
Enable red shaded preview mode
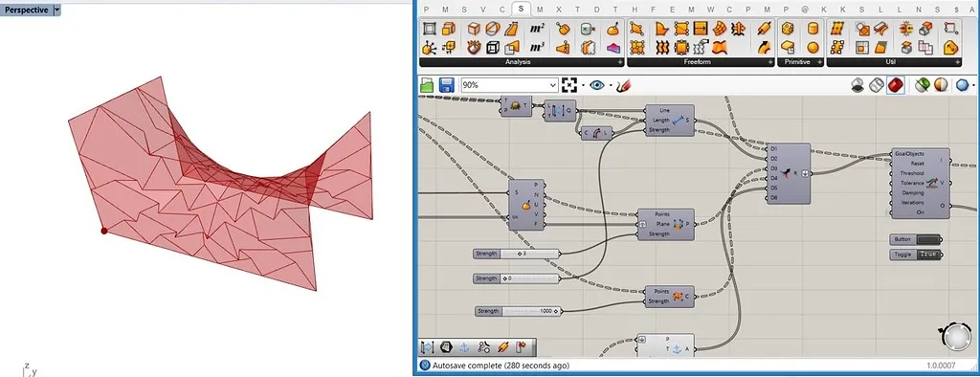896,85
